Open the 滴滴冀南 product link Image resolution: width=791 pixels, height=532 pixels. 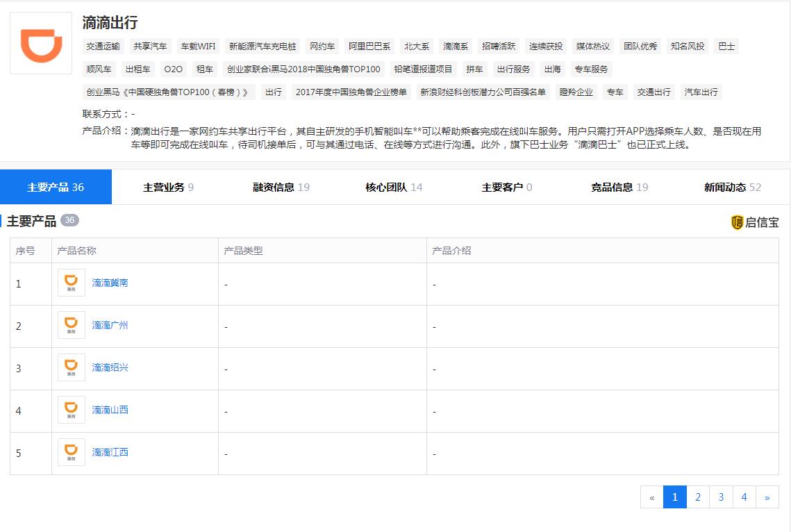tap(110, 283)
